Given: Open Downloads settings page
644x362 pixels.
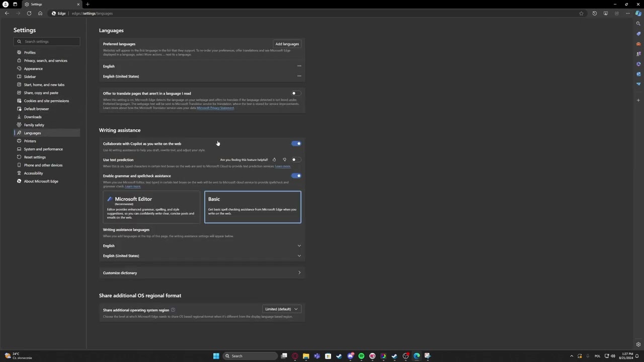Looking at the screenshot, I should point(47,117).
